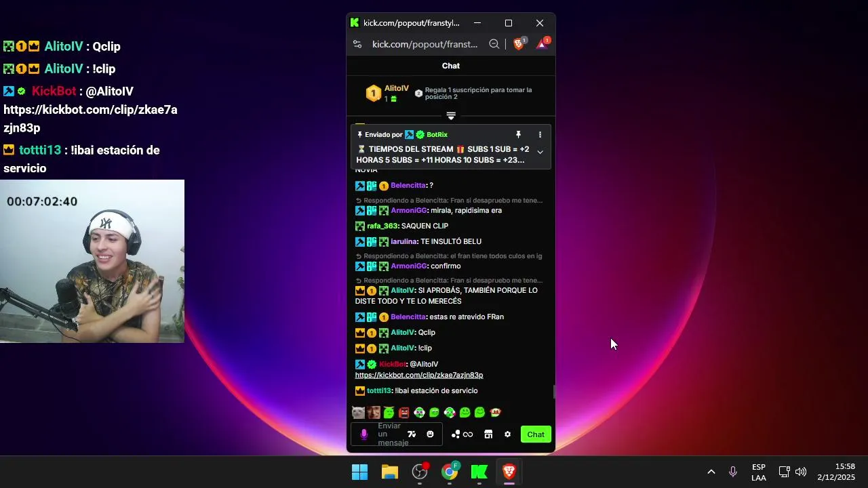Open volume speaker tray icon
868x488 pixels.
801,472
